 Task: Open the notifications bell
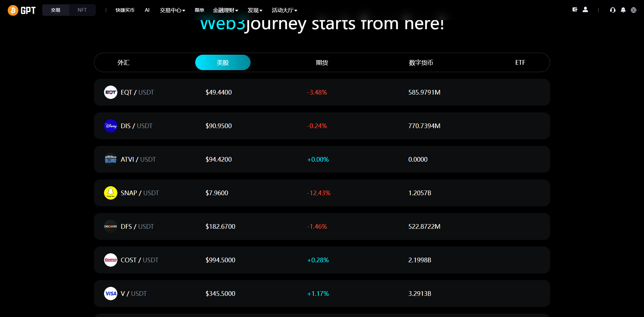623,10
